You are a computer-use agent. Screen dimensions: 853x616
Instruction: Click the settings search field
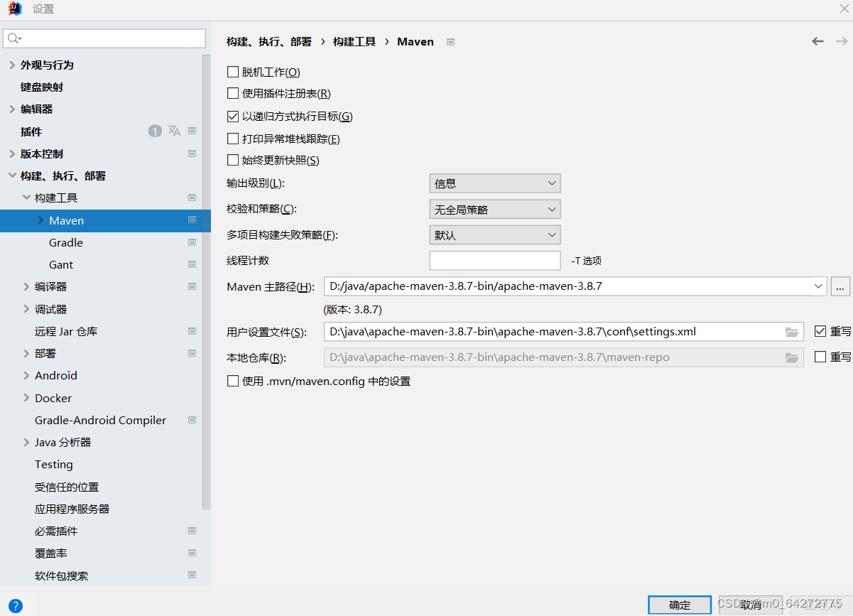coord(104,38)
